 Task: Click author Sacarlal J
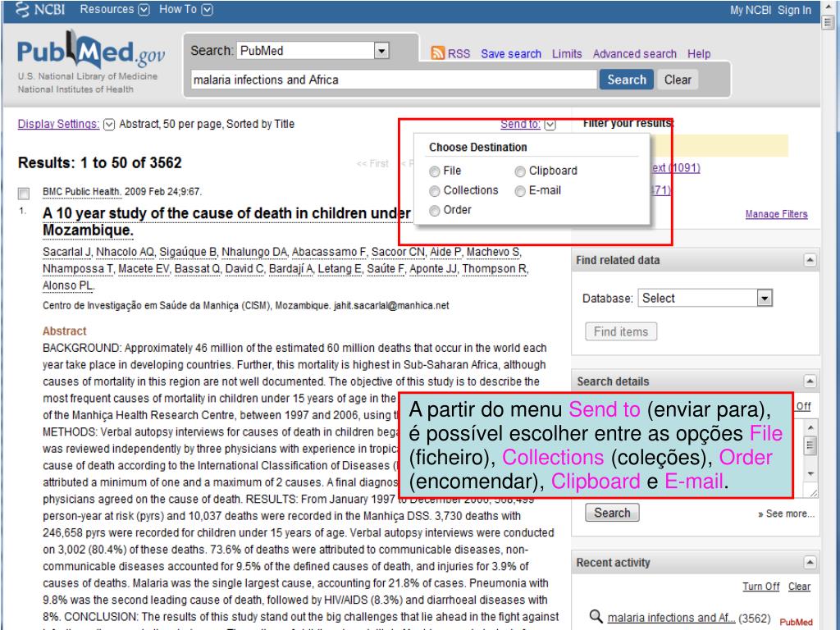tap(67, 252)
